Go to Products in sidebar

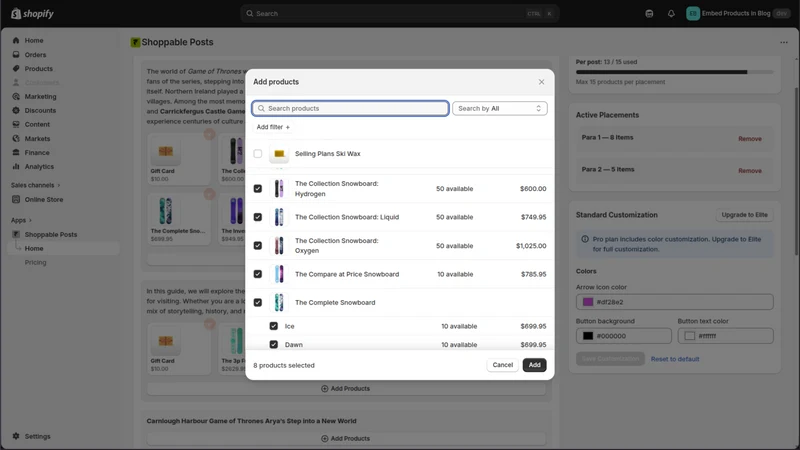pos(38,68)
